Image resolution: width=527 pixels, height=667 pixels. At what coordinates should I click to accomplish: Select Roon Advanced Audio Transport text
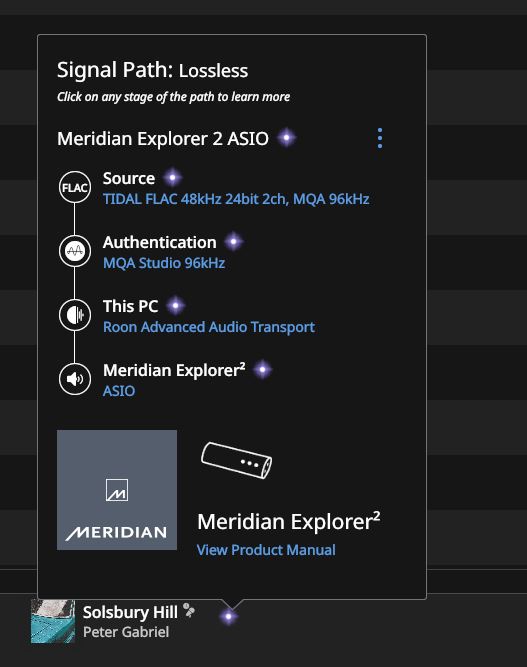209,327
